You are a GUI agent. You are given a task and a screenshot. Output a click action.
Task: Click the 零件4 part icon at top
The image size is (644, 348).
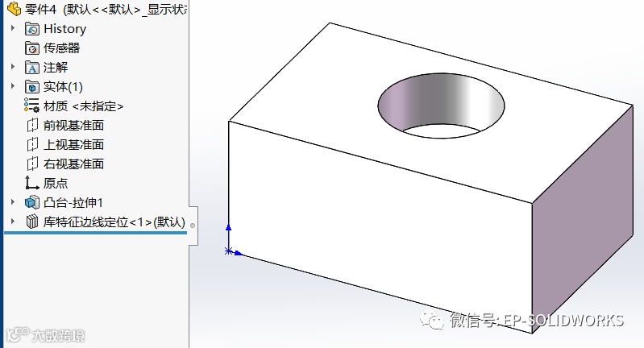15,9
